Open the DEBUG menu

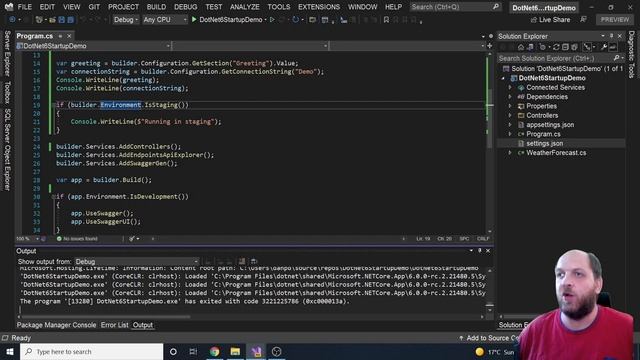(x=186, y=7)
